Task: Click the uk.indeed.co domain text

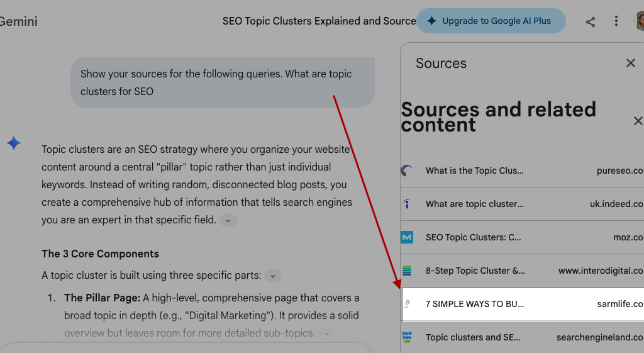Action: point(616,204)
